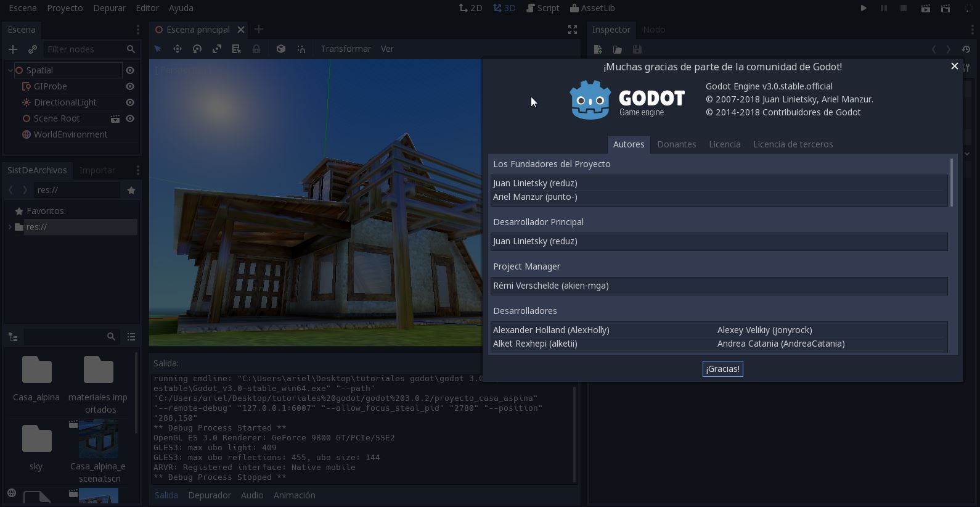
Task: Click the authors list vertical scrollbar
Action: (x=952, y=183)
